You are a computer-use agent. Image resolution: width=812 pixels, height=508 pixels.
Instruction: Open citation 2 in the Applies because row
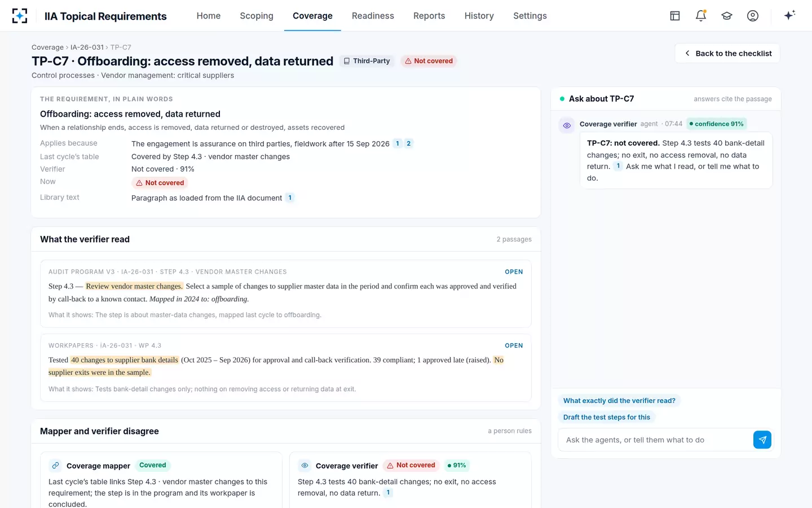click(409, 143)
